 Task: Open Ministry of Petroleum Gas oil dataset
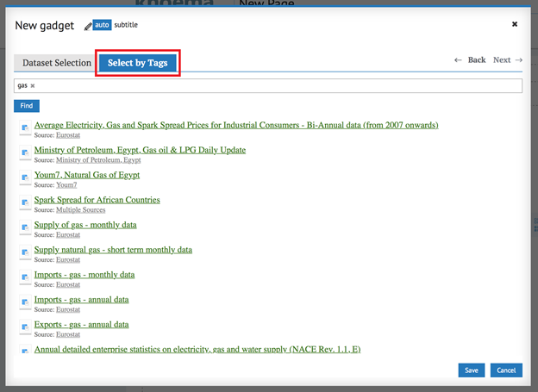tap(140, 150)
